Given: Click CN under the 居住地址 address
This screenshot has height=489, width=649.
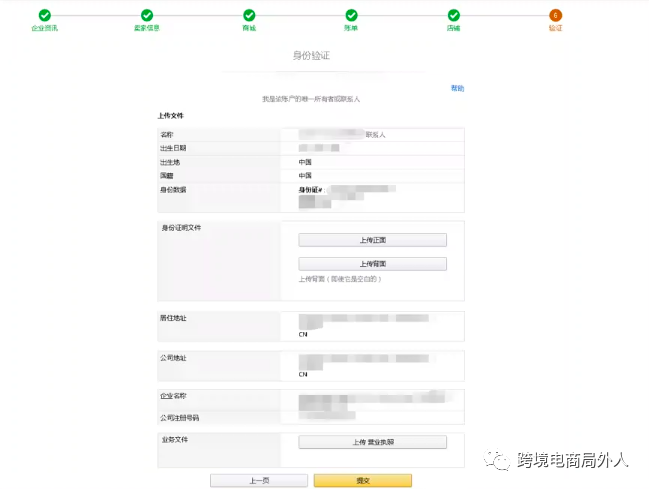Looking at the screenshot, I should [303, 335].
